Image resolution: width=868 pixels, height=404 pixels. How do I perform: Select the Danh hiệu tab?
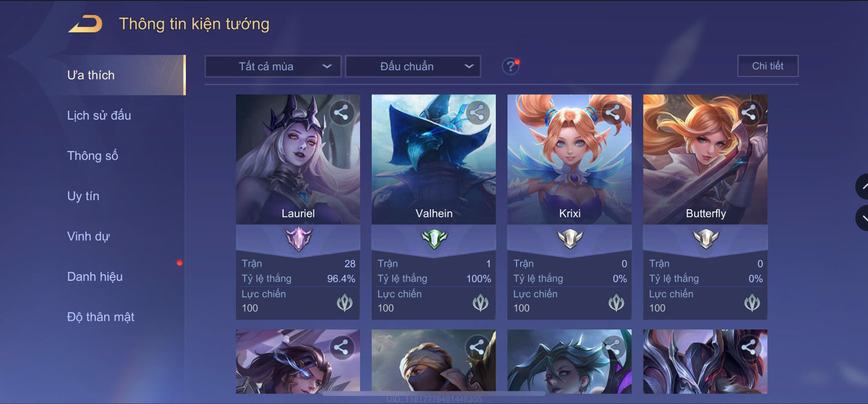click(x=95, y=277)
